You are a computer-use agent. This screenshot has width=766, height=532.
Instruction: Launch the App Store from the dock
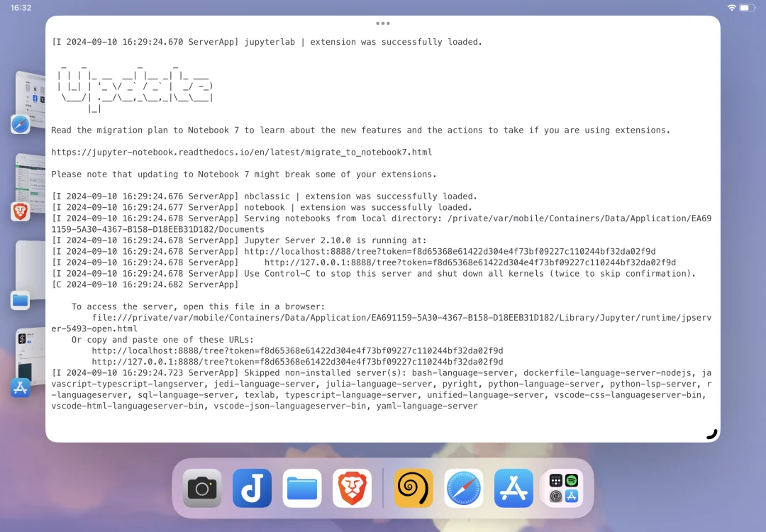pyautogui.click(x=514, y=488)
